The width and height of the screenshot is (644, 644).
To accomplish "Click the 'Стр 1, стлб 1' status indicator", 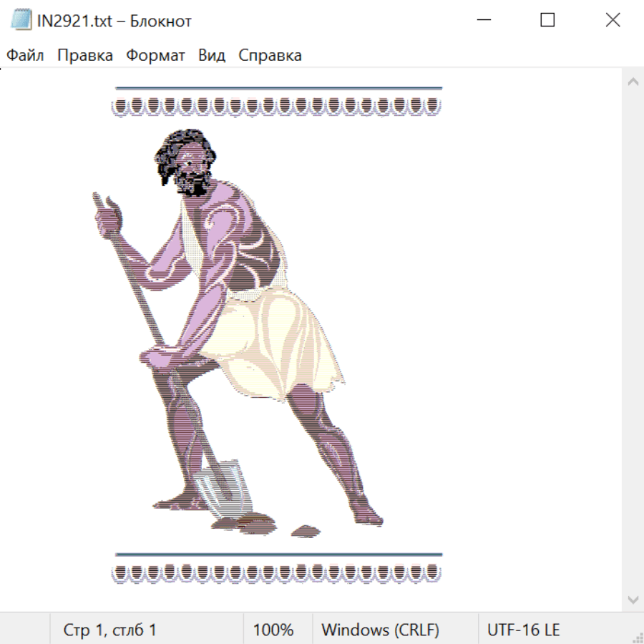I will tap(109, 630).
